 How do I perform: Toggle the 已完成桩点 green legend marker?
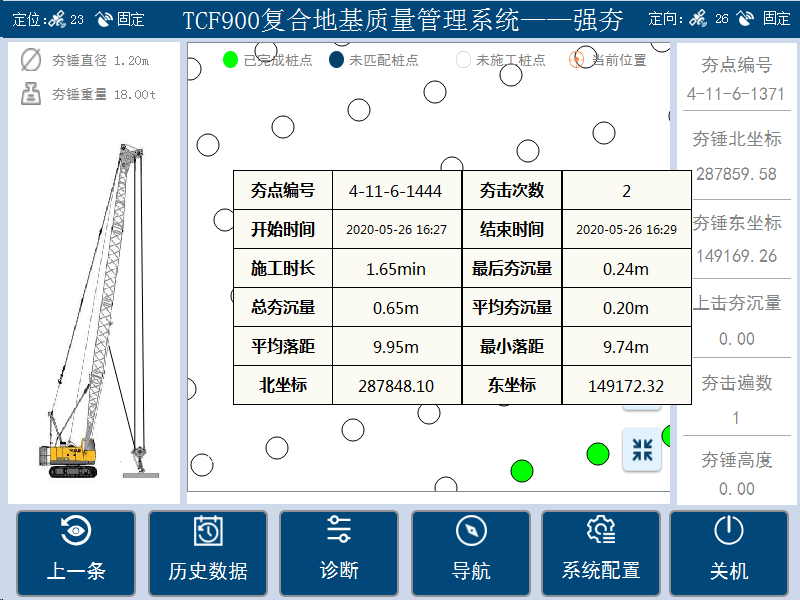228,61
